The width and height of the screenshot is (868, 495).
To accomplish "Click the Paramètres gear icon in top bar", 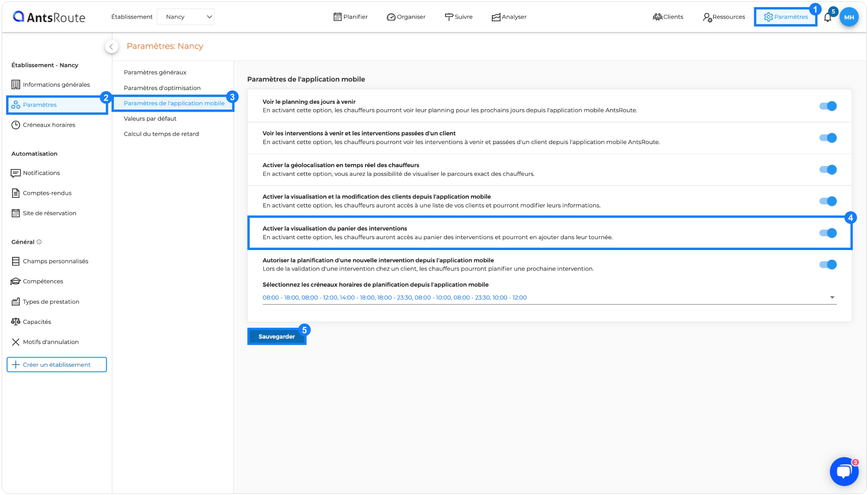I will [768, 17].
